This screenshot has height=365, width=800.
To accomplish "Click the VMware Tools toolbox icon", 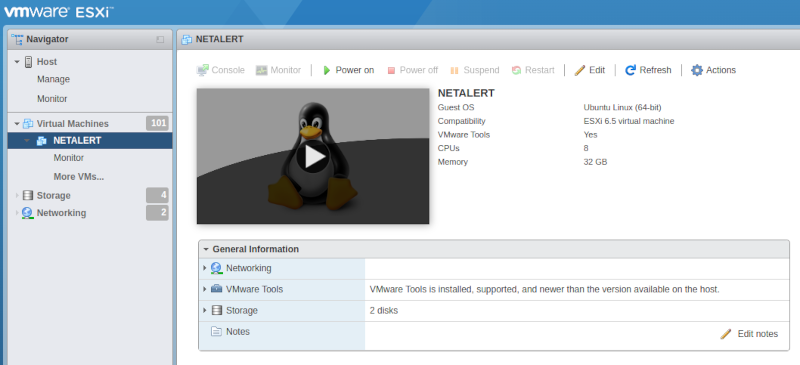I will pyautogui.click(x=216, y=289).
